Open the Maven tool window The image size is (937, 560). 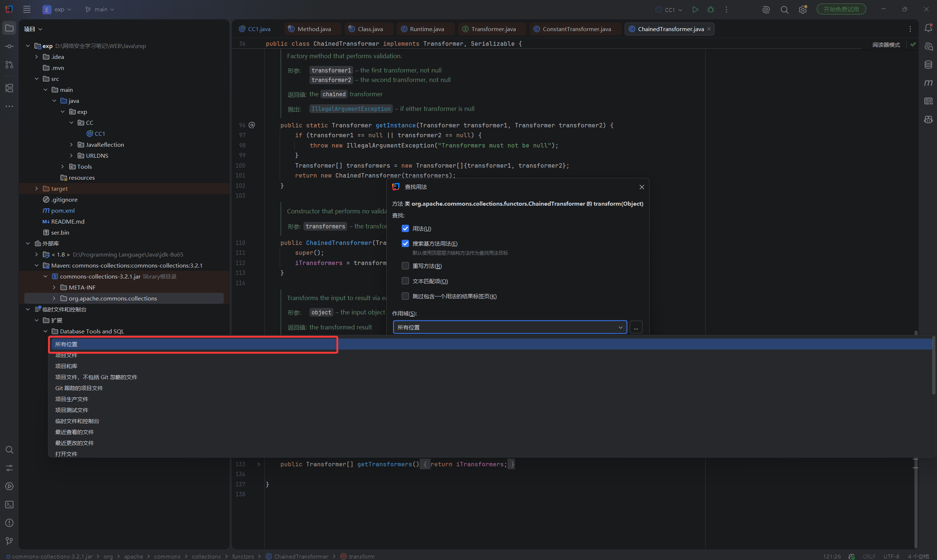928,83
